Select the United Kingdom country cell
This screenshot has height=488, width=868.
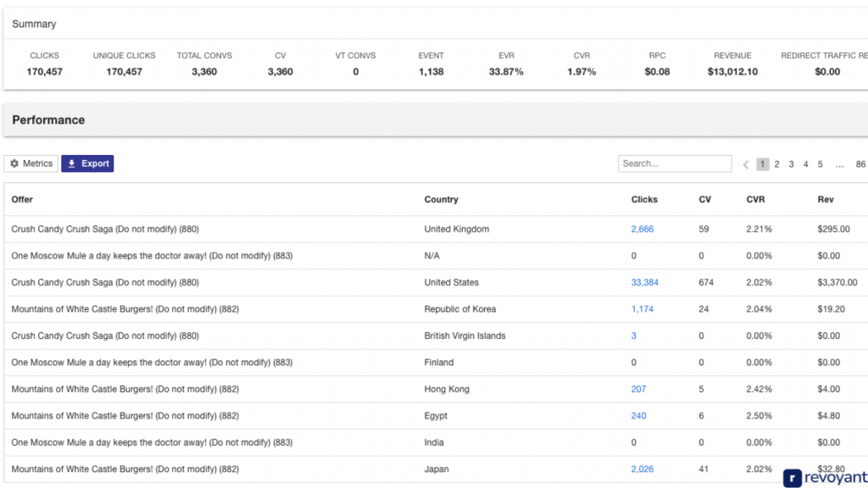coord(457,229)
